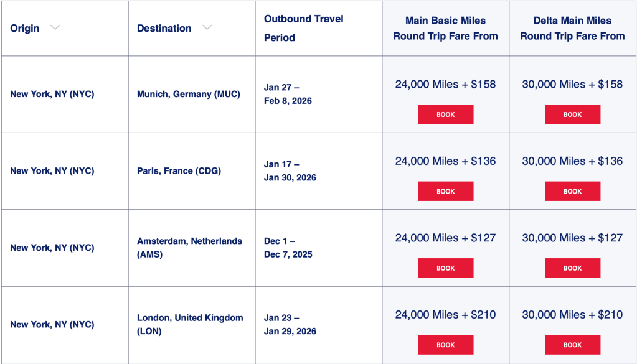Image resolution: width=637 pixels, height=364 pixels.
Task: Book London Delta Main fare with $210
Action: [572, 345]
